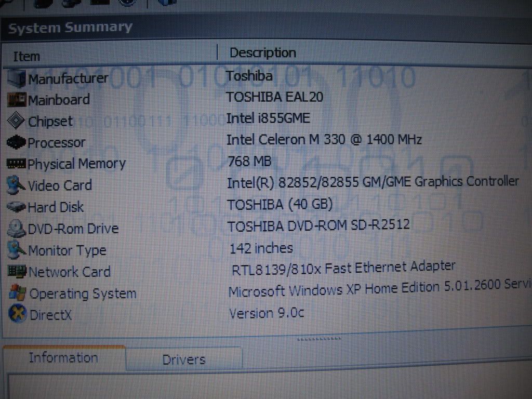Select the Monitor Type icon

(x=17, y=250)
